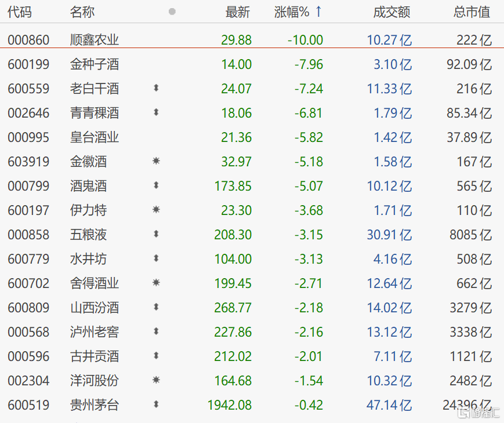504x423 pixels.
Task: Click stock code 000995
Action: (28, 138)
